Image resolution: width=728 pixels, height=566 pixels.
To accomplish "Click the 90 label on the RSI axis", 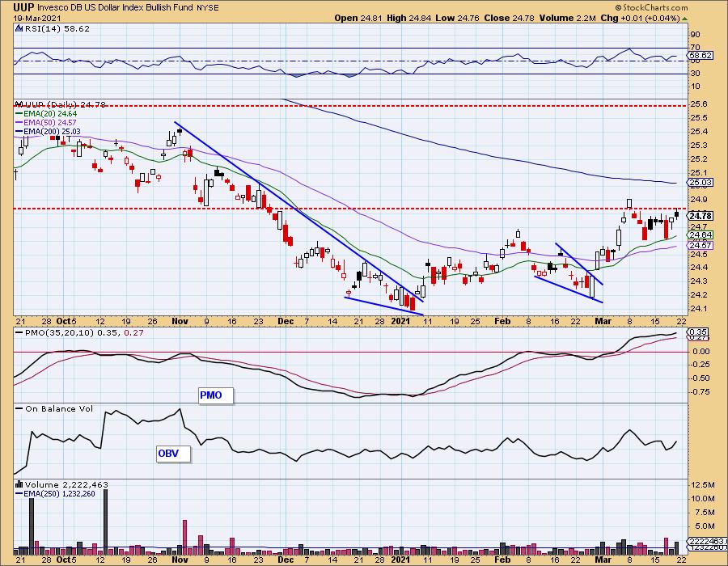I will pyautogui.click(x=696, y=35).
